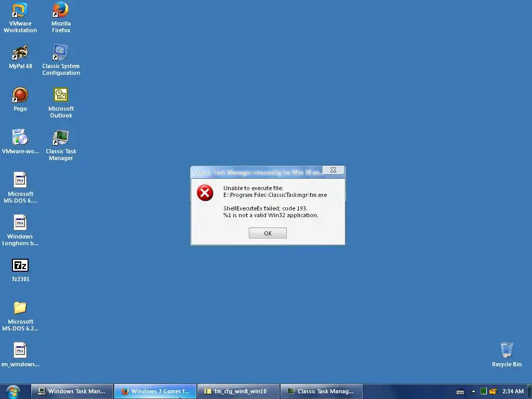Select the VMware-wo... installer icon
This screenshot has width=532, height=399.
point(20,142)
